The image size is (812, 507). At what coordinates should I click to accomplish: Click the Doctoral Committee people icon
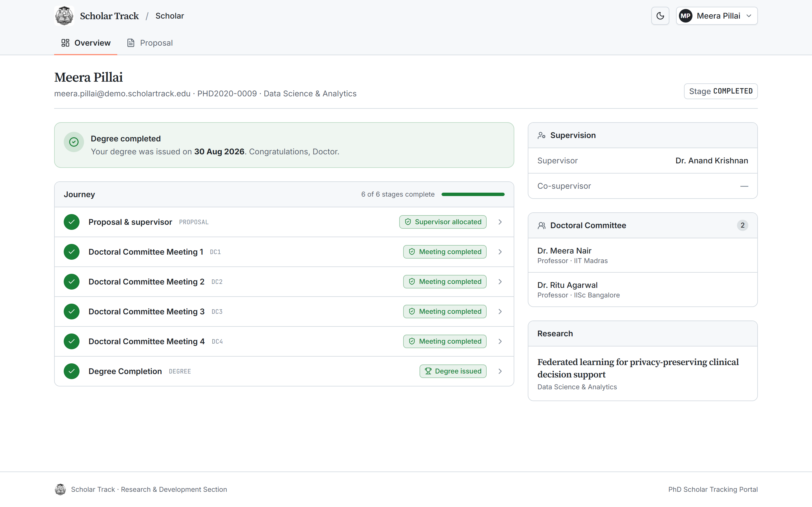coord(541,226)
